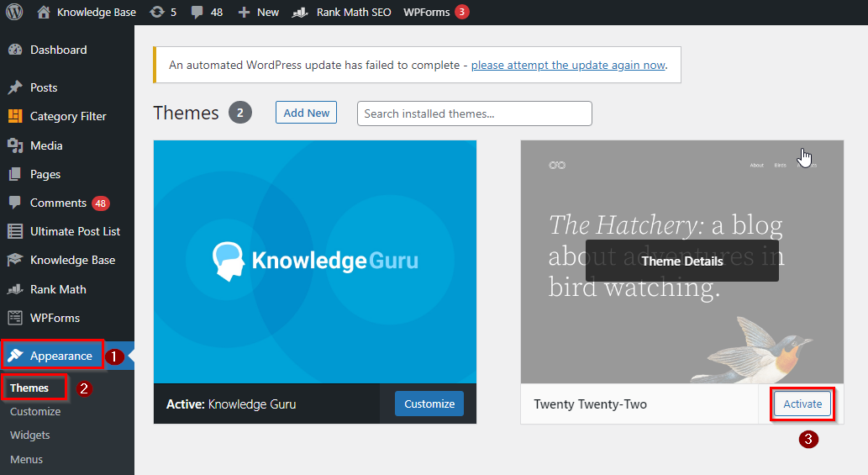Image resolution: width=868 pixels, height=475 pixels.
Task: Open Widgets submenu item
Action: [30, 435]
